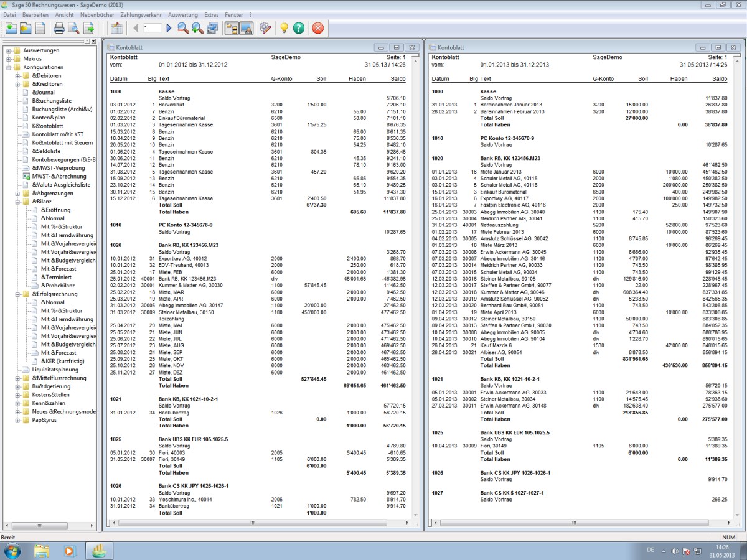Close the navigation tree panel

(x=93, y=42)
